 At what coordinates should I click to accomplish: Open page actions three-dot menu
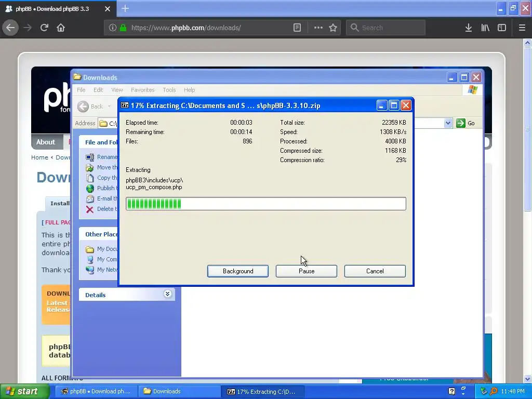click(x=318, y=28)
